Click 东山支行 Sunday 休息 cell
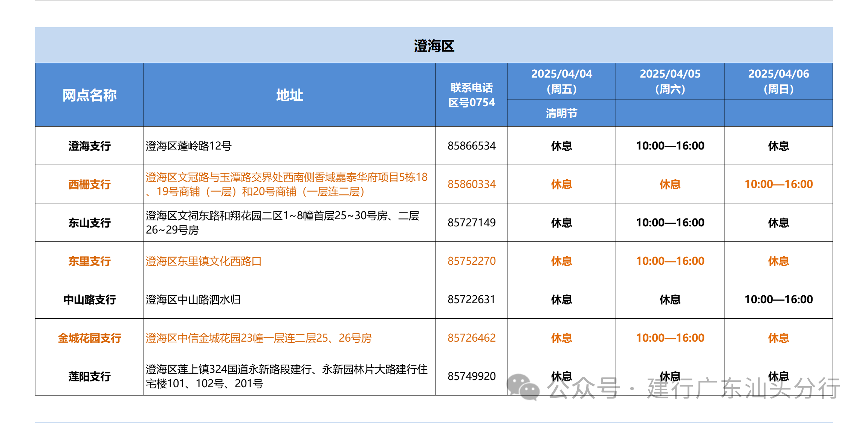 tap(778, 223)
